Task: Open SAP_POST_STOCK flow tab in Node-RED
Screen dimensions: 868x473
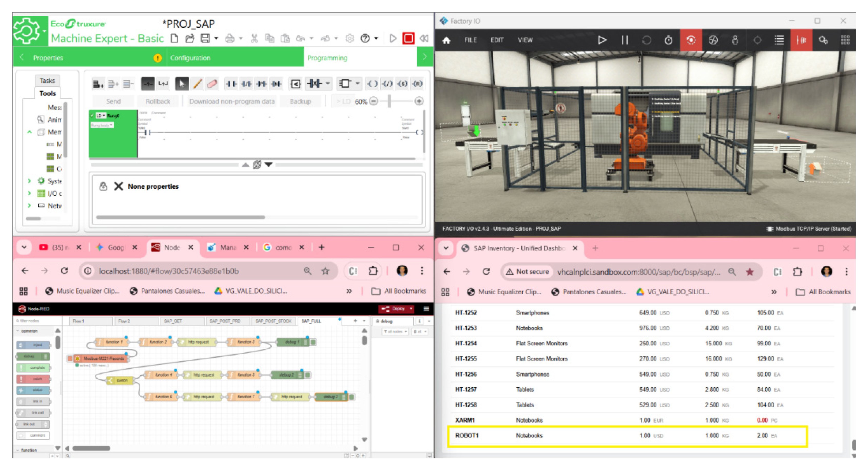Action: point(273,321)
